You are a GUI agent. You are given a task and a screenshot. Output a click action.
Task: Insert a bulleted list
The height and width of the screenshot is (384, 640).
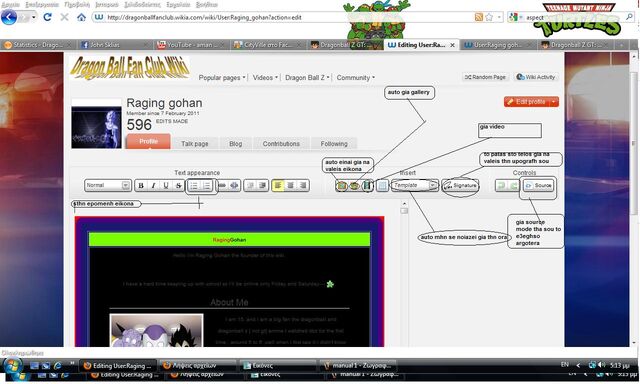[x=194, y=186]
